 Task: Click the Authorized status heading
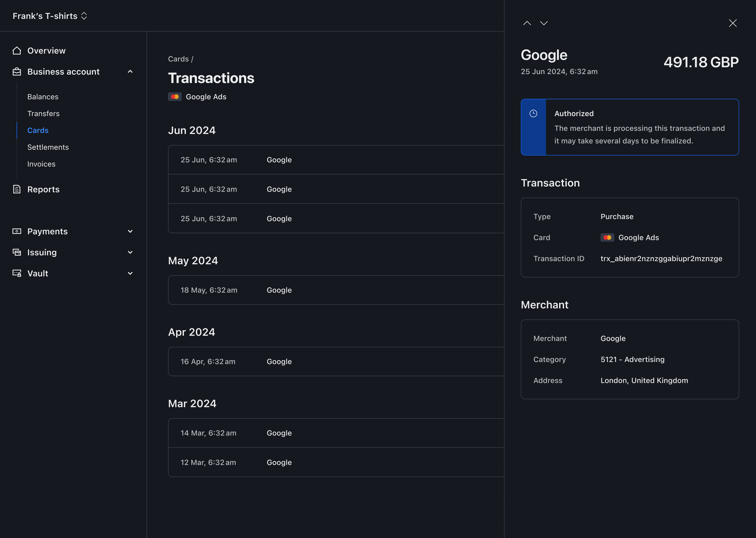coord(574,114)
